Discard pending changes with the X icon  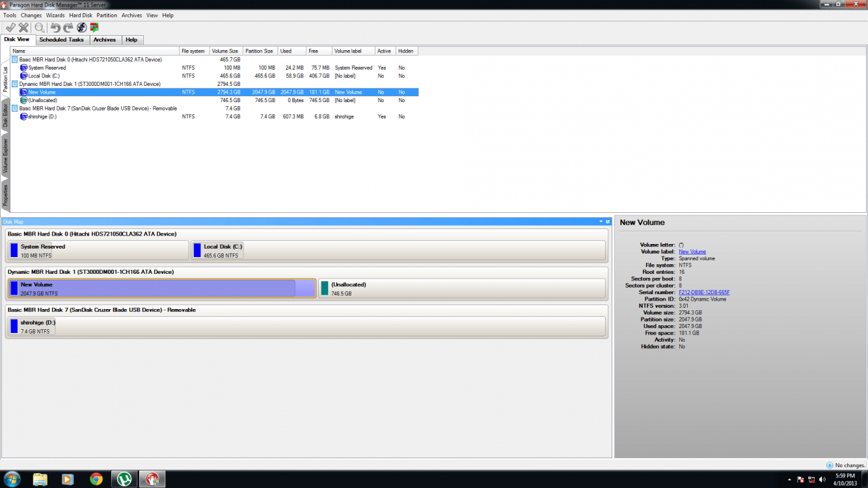pyautogui.click(x=23, y=27)
